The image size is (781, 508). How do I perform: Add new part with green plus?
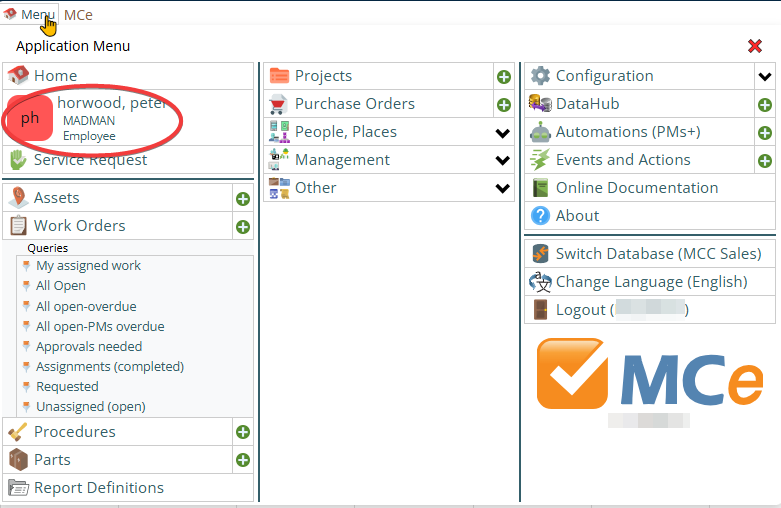243,460
